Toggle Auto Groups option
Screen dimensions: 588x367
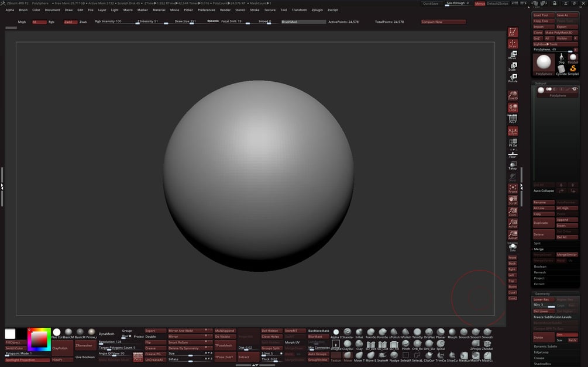click(317, 354)
